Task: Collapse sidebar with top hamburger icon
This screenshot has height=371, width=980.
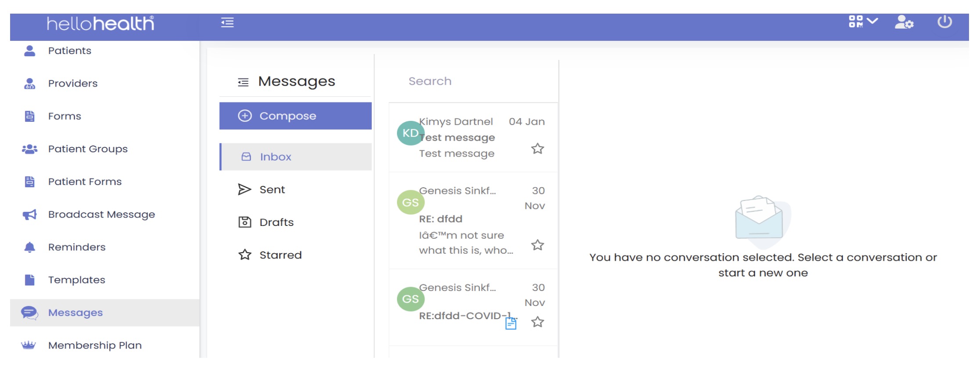Action: tap(227, 22)
